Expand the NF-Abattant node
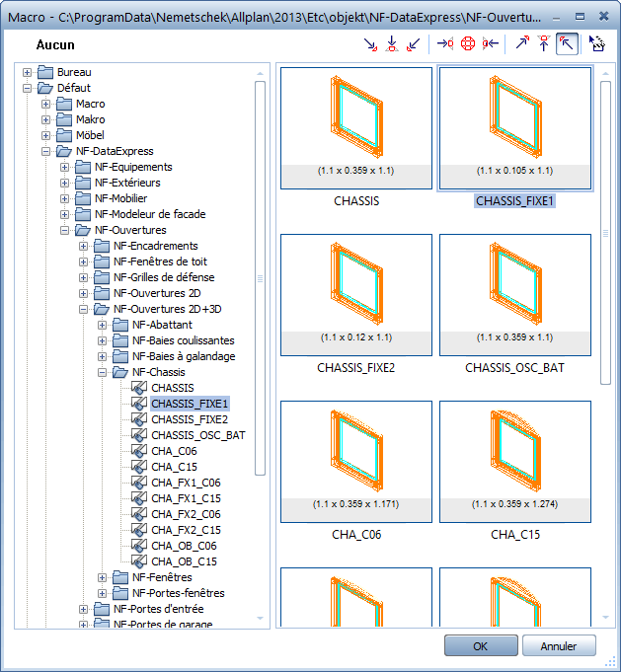The image size is (621, 672). point(102,325)
